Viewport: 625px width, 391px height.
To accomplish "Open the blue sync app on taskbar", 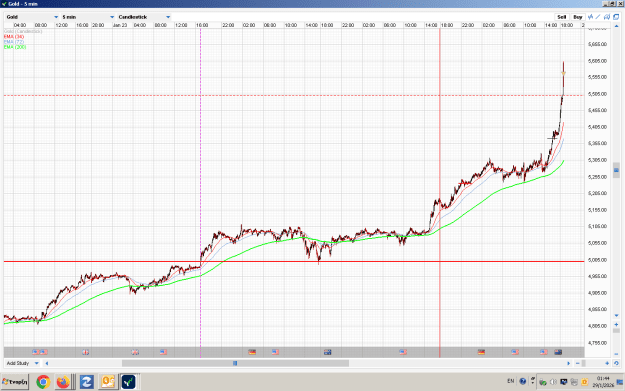I will (86, 382).
